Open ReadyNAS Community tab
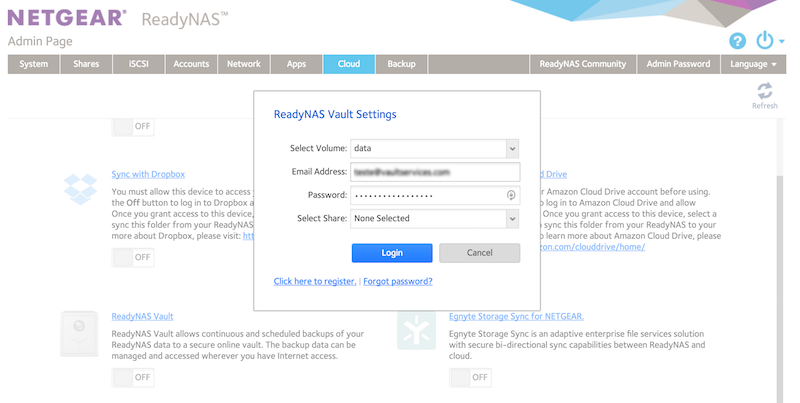800x403 pixels. (x=583, y=64)
